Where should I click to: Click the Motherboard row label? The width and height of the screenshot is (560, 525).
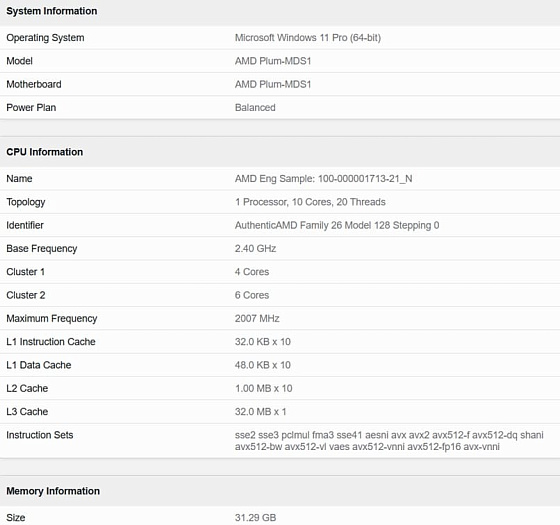(x=34, y=84)
